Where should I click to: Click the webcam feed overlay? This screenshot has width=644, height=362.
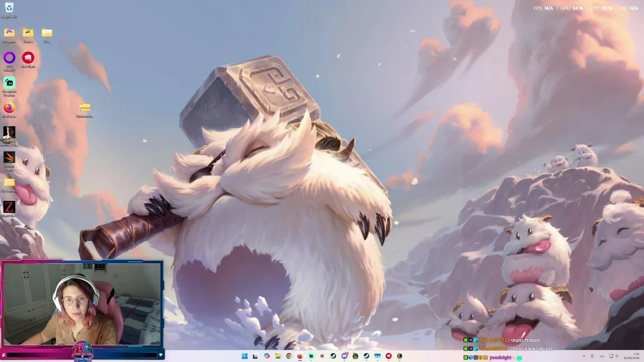click(82, 304)
